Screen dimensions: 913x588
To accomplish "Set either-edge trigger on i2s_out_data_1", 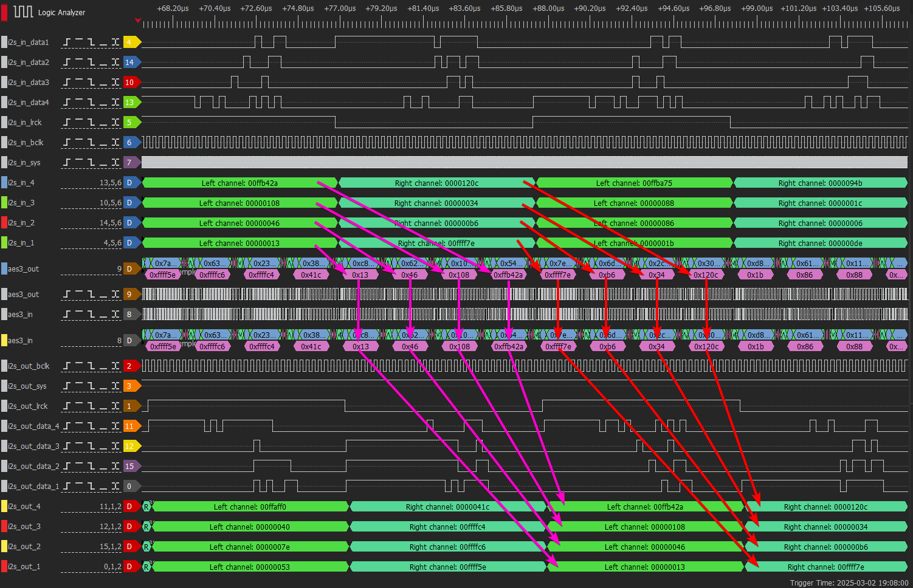I will [x=115, y=487].
